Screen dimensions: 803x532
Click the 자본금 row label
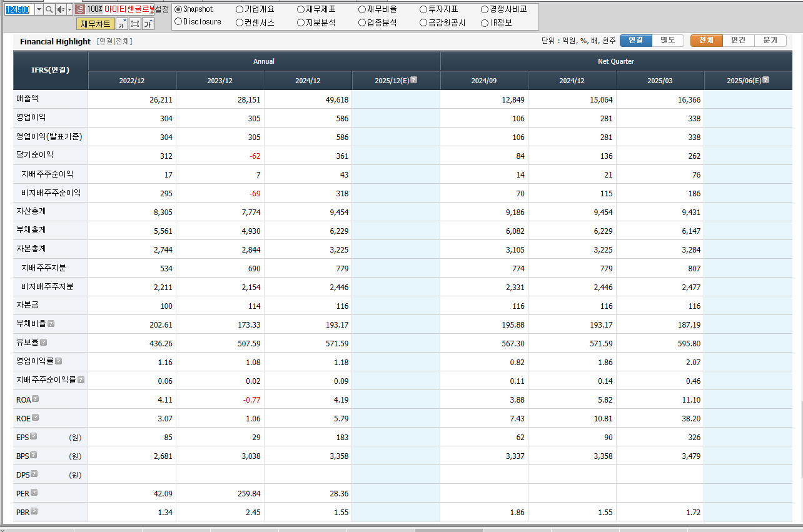pyautogui.click(x=28, y=304)
